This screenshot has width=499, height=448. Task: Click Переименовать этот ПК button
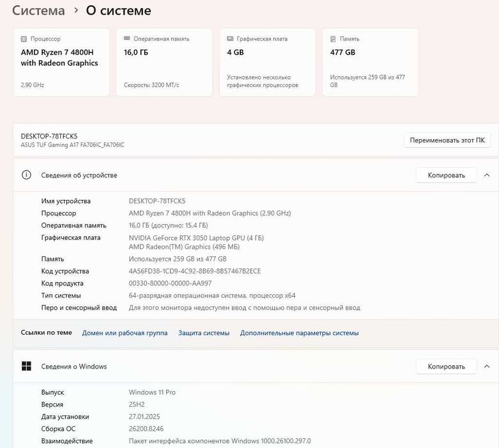click(447, 140)
